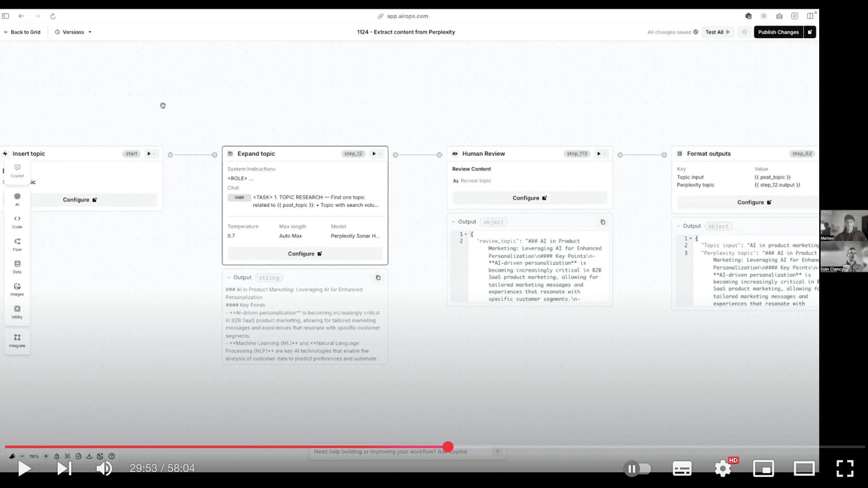The height and width of the screenshot is (488, 868).
Task: Open published workflow external icon
Action: pyautogui.click(x=810, y=32)
